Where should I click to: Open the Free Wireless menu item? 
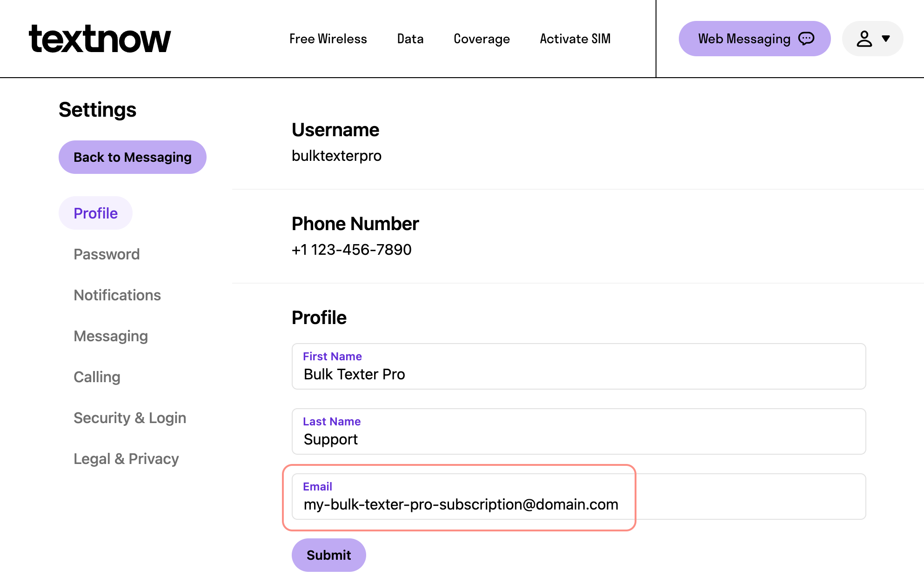[328, 39]
